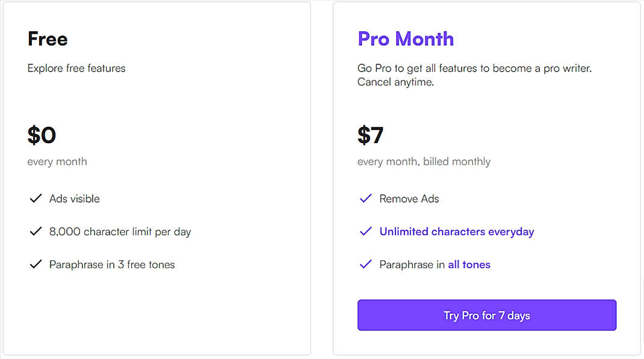Image resolution: width=644 pixels, height=359 pixels.
Task: Click the Explore free features subtitle
Action: [x=76, y=68]
